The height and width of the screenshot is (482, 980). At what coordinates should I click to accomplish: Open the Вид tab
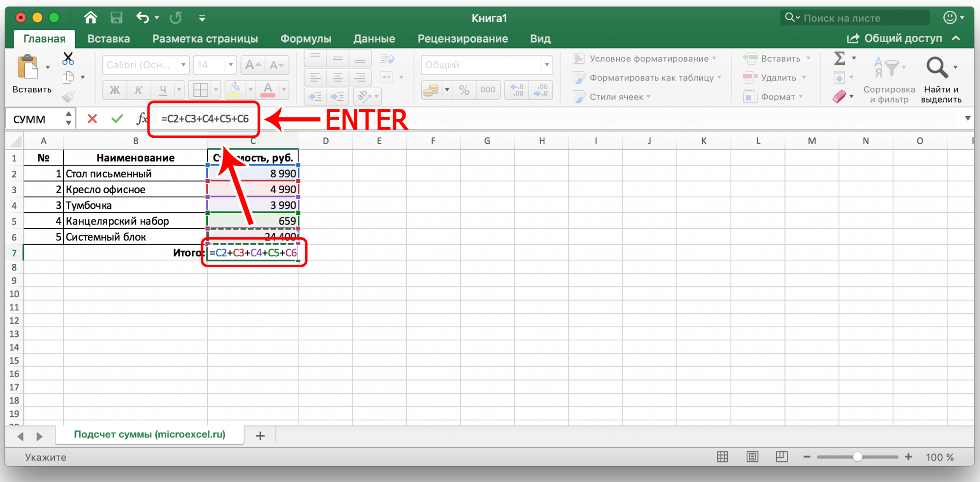540,39
